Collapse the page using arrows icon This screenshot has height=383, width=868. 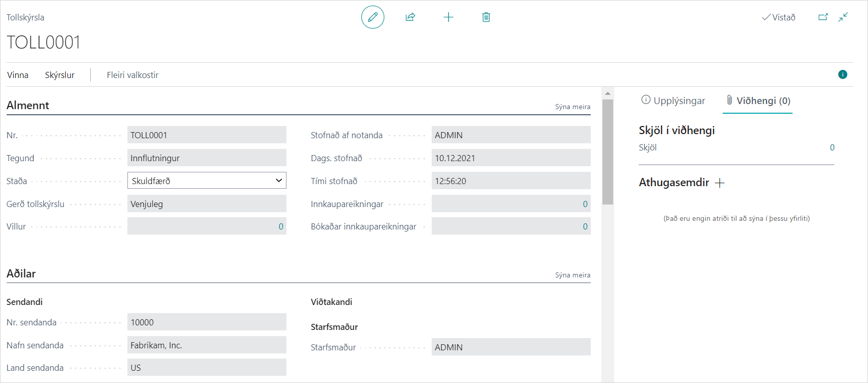(844, 17)
